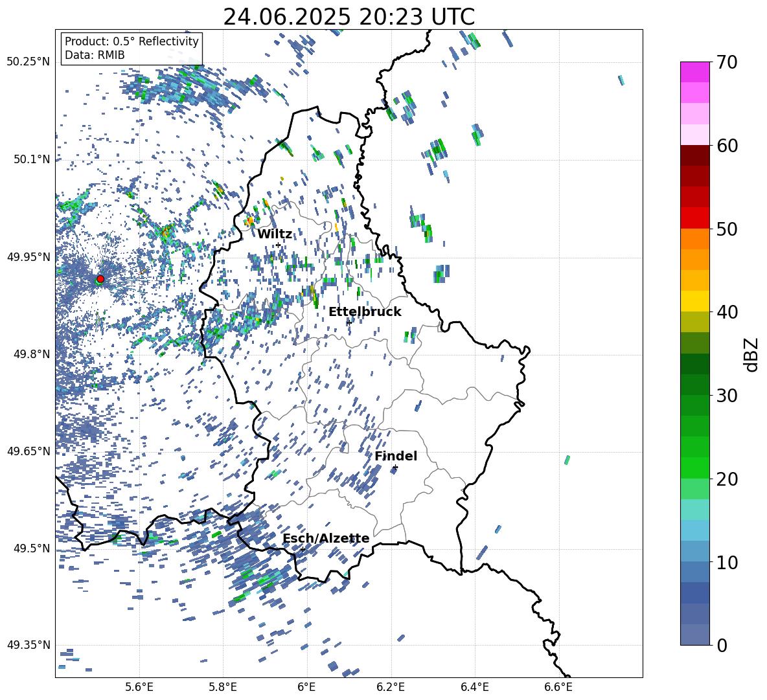Click the 49.95°N latitude label
Image resolution: width=767 pixels, height=700 pixels.
click(29, 256)
